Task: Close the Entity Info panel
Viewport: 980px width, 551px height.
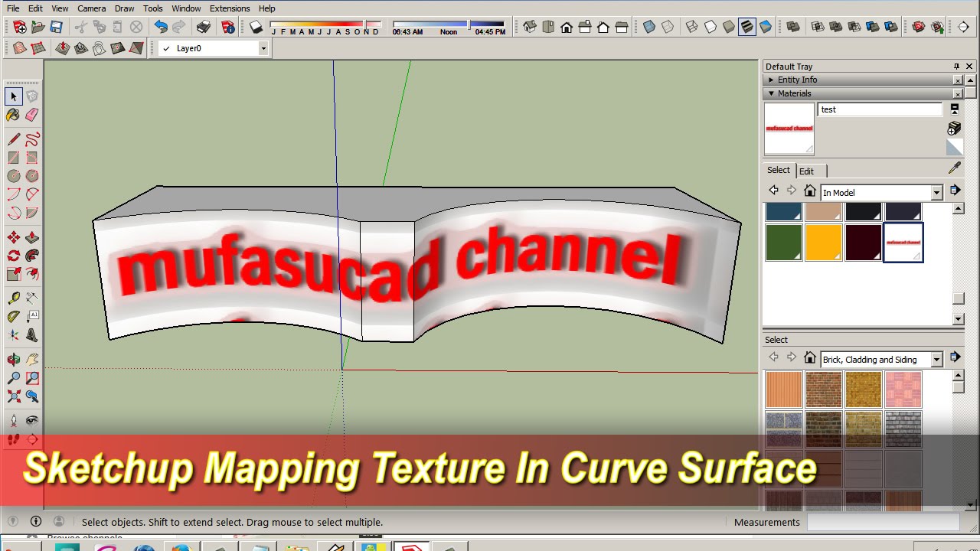Action: click(958, 80)
